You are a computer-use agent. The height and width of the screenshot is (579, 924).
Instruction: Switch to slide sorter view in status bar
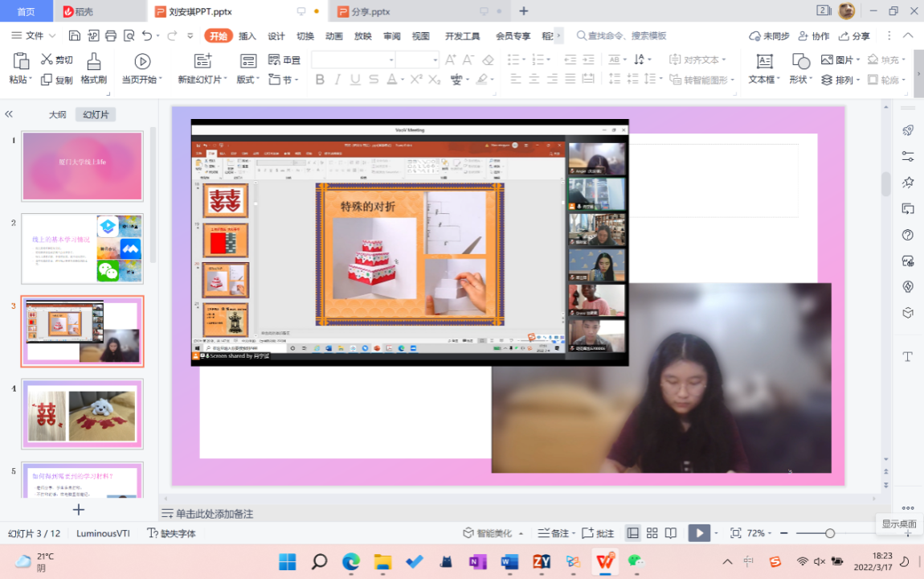[x=652, y=533]
